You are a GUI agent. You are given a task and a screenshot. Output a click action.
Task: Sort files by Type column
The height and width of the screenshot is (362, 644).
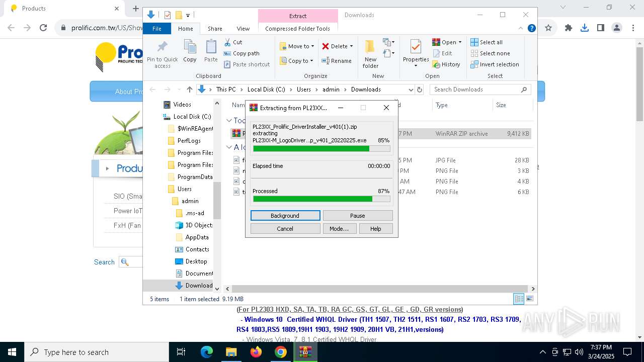coord(462,105)
